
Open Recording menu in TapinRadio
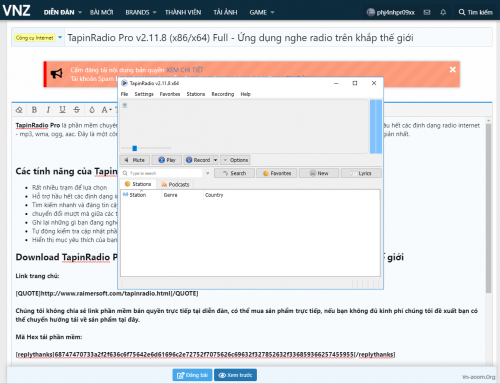coord(223,94)
